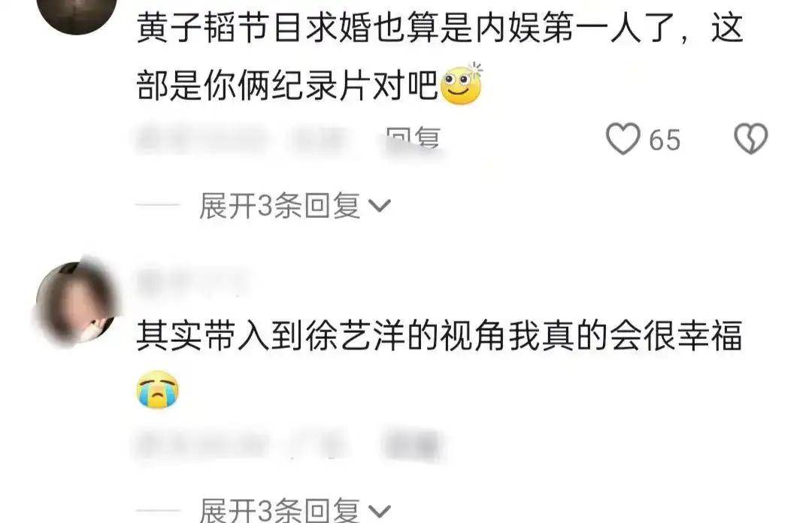812x523 pixels.
Task: Tap the broken-heart dislike icon
Action: point(751,139)
